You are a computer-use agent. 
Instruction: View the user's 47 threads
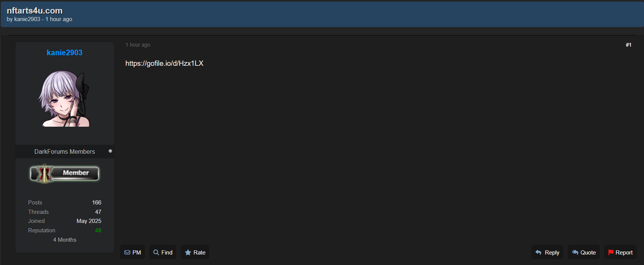click(98, 212)
